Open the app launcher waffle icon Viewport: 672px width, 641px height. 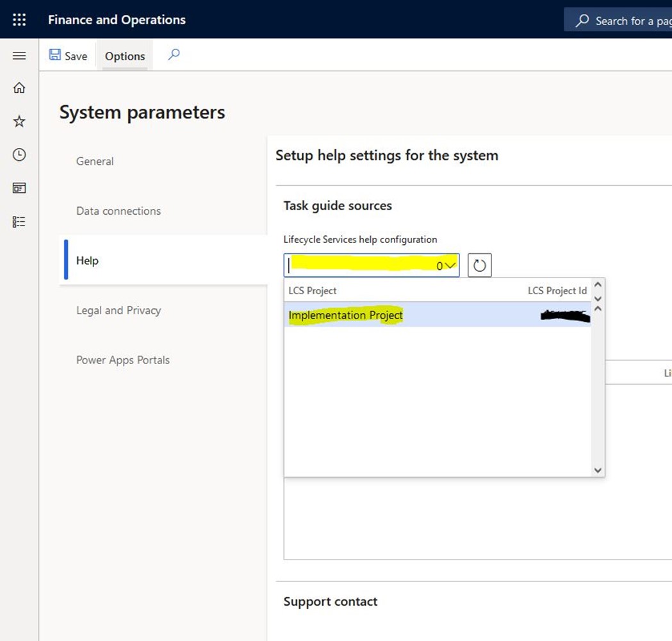(19, 20)
